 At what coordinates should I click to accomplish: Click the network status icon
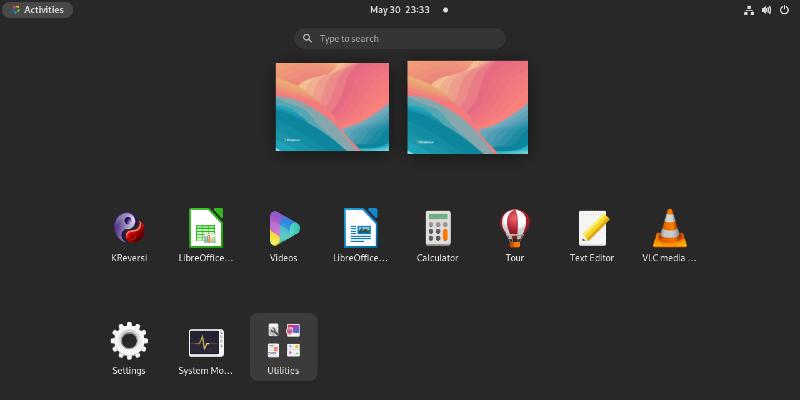pos(750,10)
